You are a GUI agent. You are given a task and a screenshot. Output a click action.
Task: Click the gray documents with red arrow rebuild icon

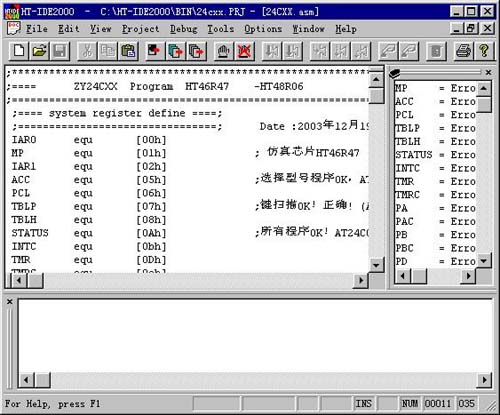pyautogui.click(x=196, y=51)
